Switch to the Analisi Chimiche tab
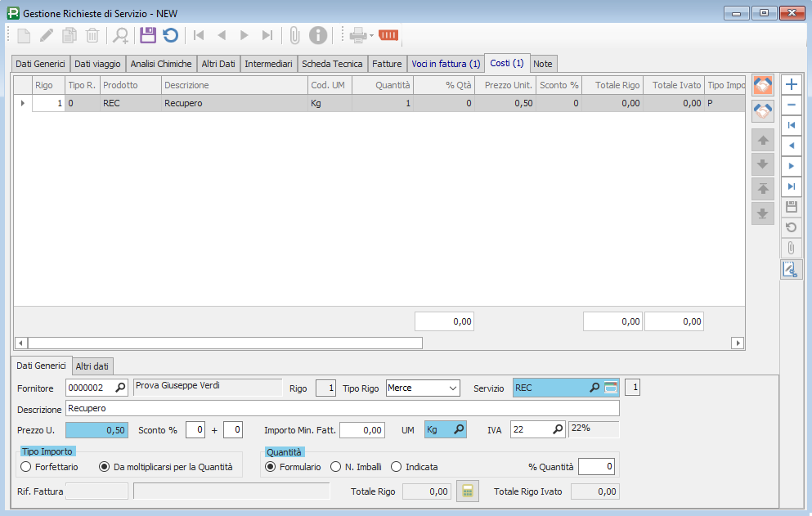This screenshot has width=812, height=516. point(161,64)
